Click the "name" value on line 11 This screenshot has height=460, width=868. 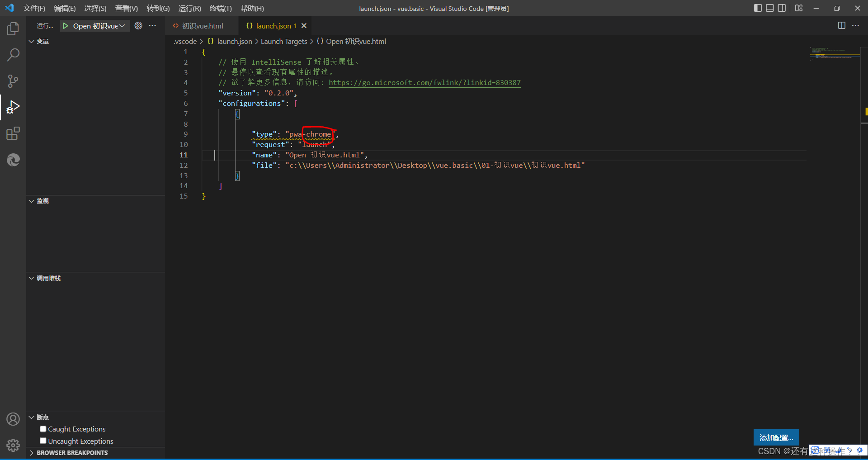click(325, 155)
